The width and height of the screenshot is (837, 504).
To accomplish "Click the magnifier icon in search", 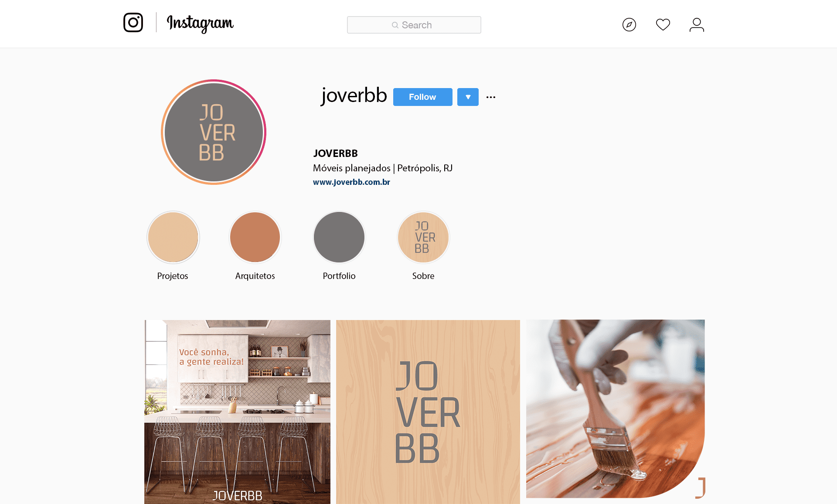I will tap(395, 25).
